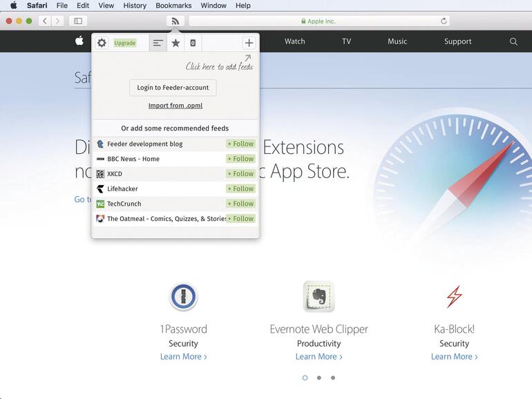Click XKCD feed favicon
Image resolution: width=532 pixels, height=399 pixels.
(100, 174)
